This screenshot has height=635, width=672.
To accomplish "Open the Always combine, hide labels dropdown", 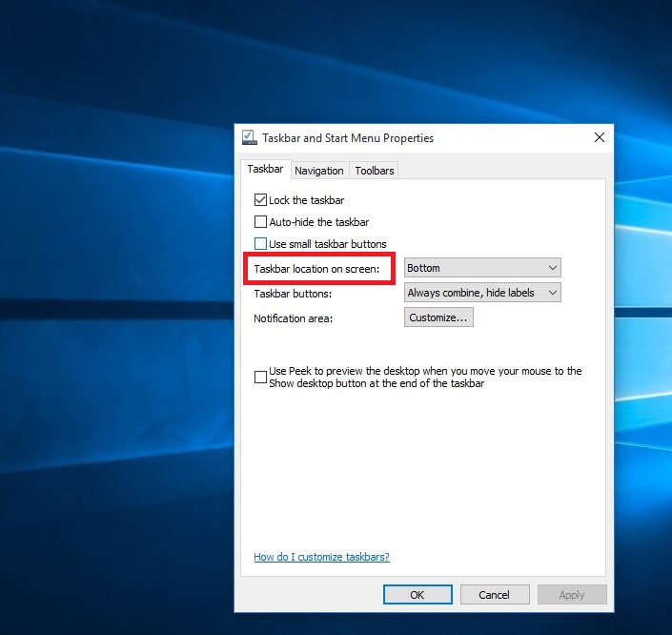I will pos(482,293).
